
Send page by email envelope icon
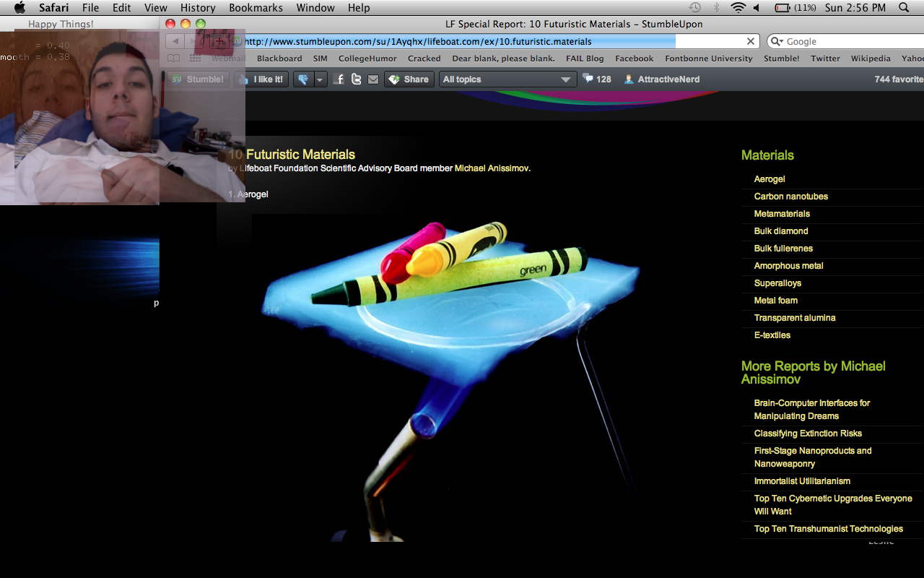[x=372, y=79]
